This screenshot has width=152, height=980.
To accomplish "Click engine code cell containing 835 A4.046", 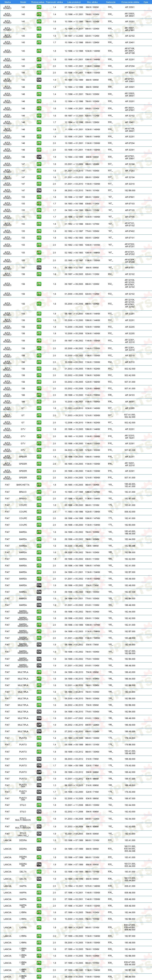I will tap(130, 849).
